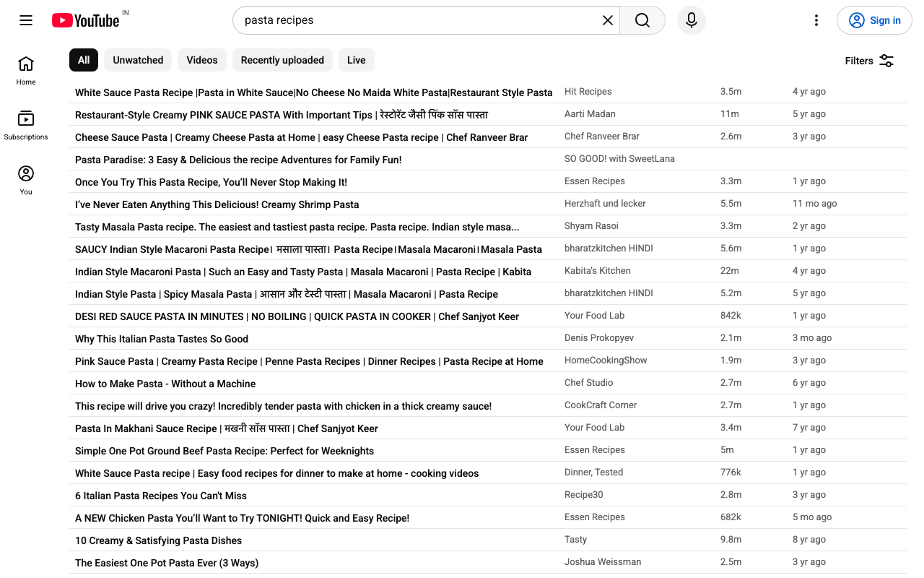Select the Unwatched filter chip
924x578 pixels.
[x=138, y=60]
